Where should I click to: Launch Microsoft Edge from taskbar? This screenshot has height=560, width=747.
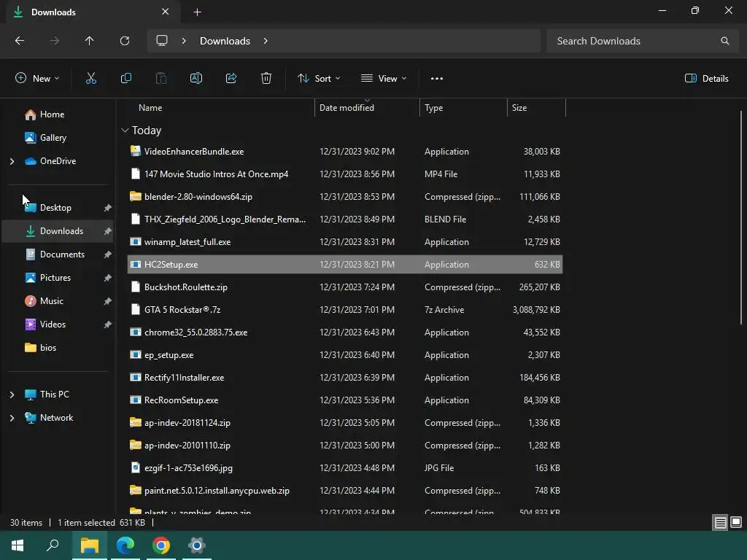125,545
